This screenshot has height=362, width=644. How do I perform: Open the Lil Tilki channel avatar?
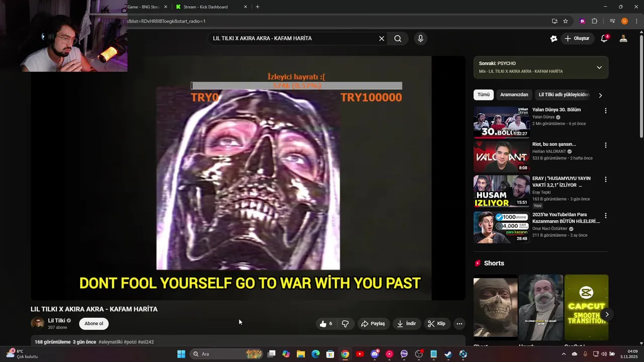pyautogui.click(x=38, y=323)
